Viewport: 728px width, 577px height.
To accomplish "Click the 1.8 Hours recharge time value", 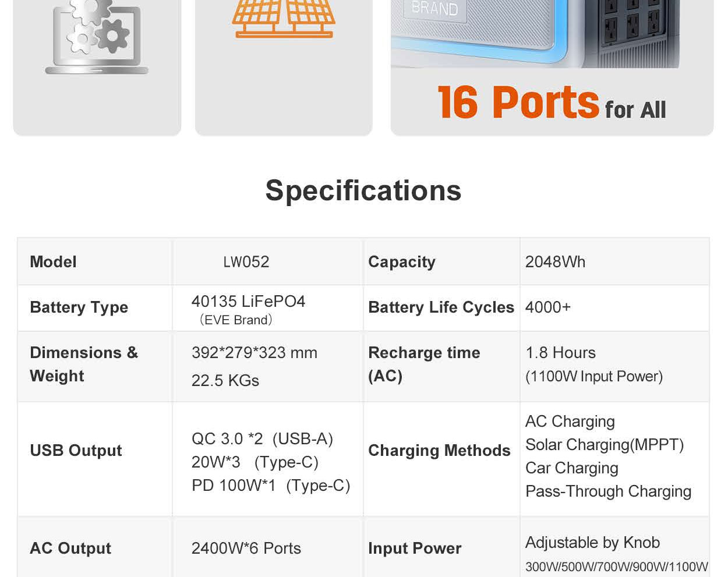I will click(560, 353).
